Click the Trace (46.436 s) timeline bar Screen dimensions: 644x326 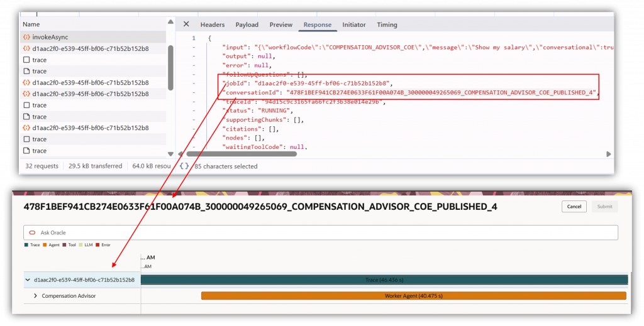click(x=384, y=280)
